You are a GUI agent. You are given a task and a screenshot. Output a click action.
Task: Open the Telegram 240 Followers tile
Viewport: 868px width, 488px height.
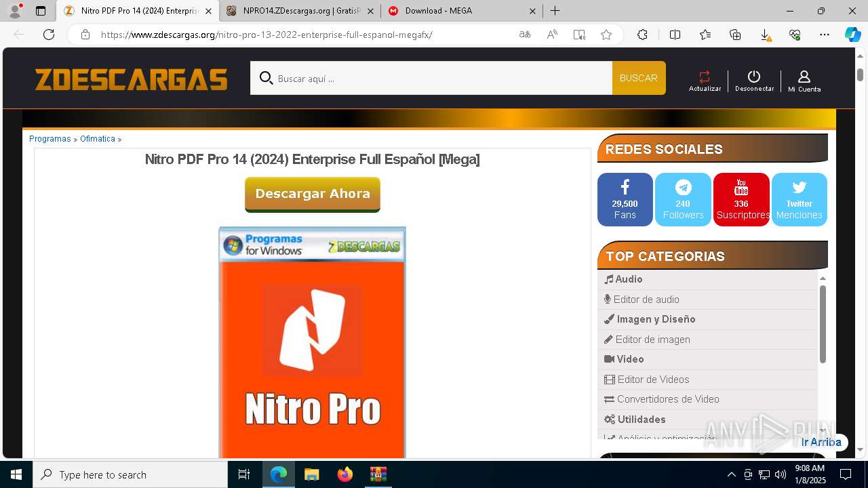tap(683, 199)
